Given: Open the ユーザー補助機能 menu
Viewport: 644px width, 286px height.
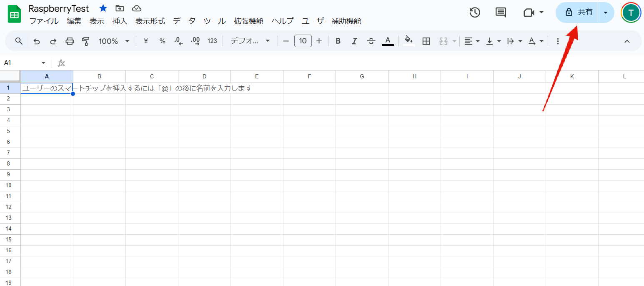Looking at the screenshot, I should coord(331,21).
